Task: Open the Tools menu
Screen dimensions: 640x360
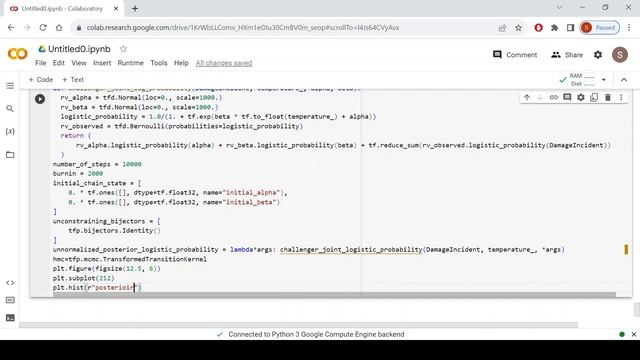Action: point(159,63)
